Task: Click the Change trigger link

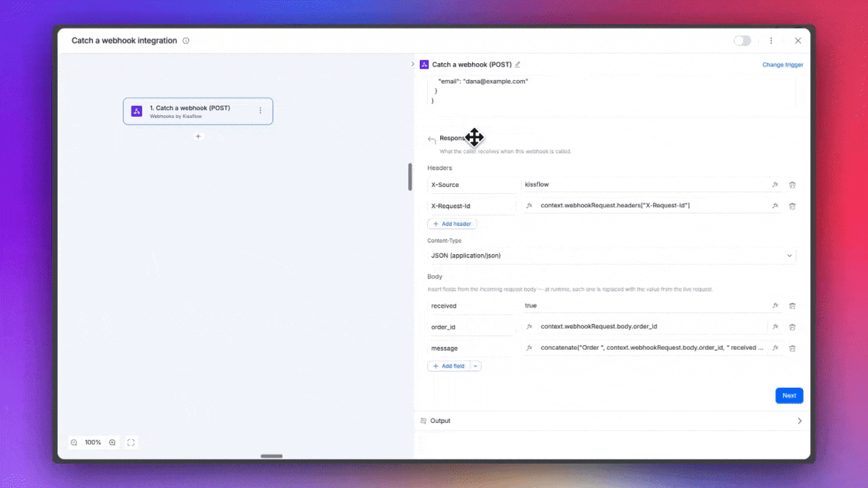Action: [x=783, y=65]
